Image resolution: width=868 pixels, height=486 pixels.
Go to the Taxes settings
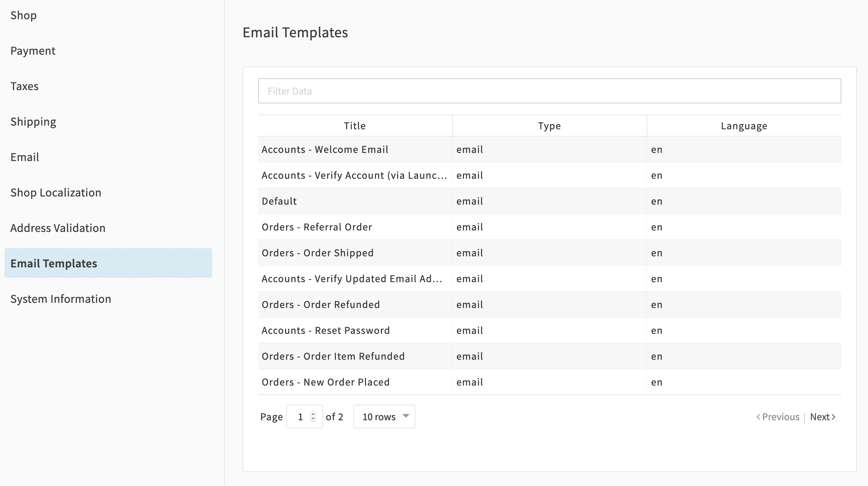click(24, 86)
